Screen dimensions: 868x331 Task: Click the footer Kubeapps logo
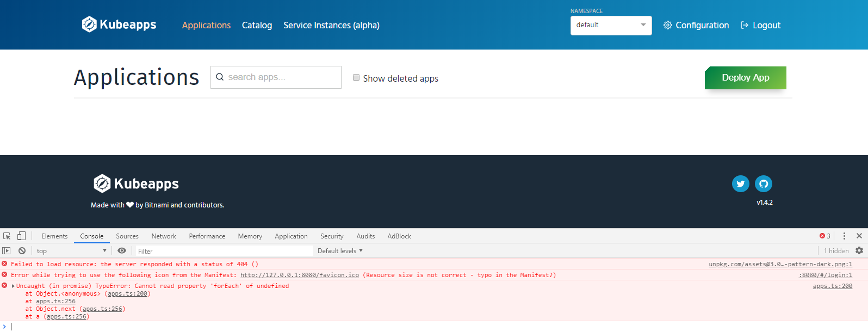click(136, 183)
